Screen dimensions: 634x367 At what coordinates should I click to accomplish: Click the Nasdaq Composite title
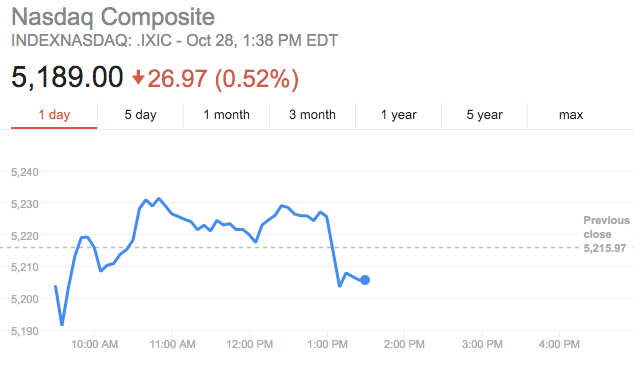coord(113,17)
